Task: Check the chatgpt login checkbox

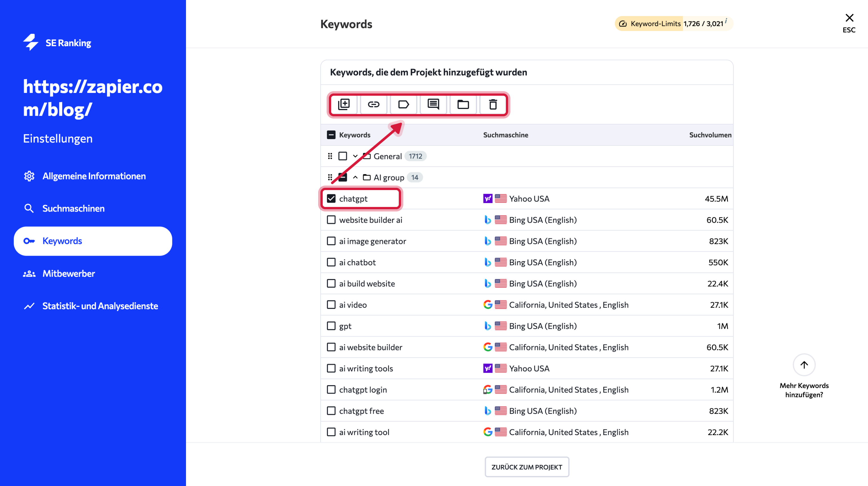Action: (x=331, y=389)
